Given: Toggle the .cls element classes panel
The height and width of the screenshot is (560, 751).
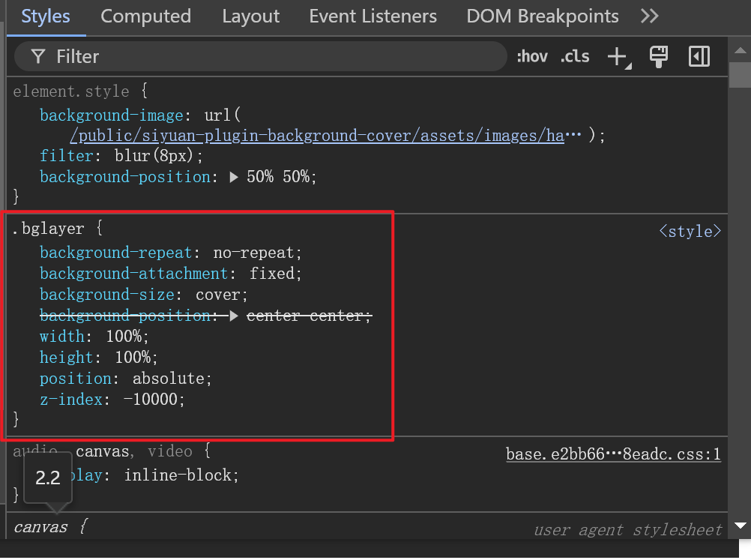Looking at the screenshot, I should 575,56.
